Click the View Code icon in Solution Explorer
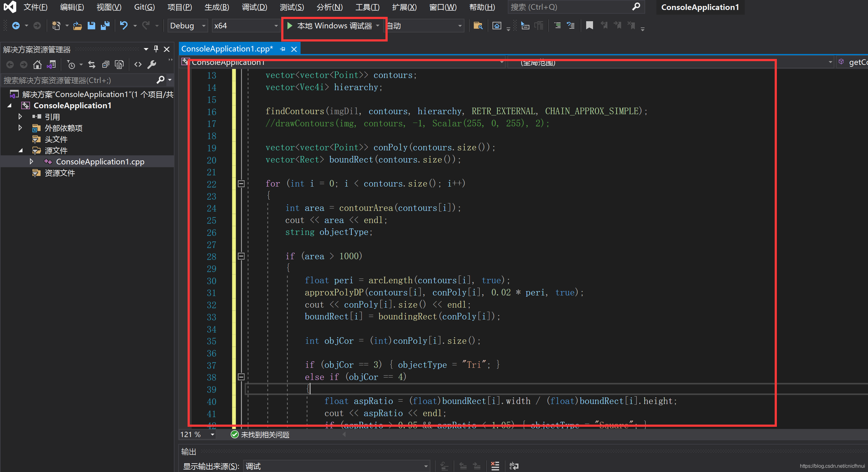The height and width of the screenshot is (472, 868). 138,64
